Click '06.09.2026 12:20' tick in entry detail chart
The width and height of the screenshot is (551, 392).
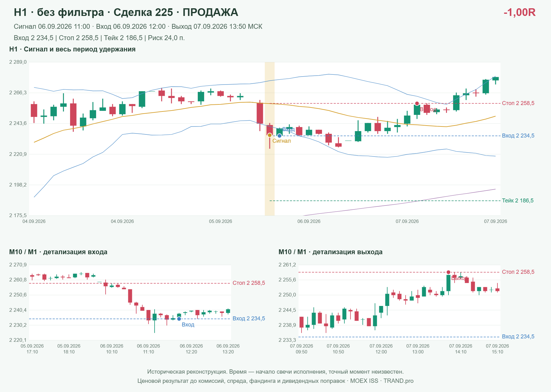point(191,349)
